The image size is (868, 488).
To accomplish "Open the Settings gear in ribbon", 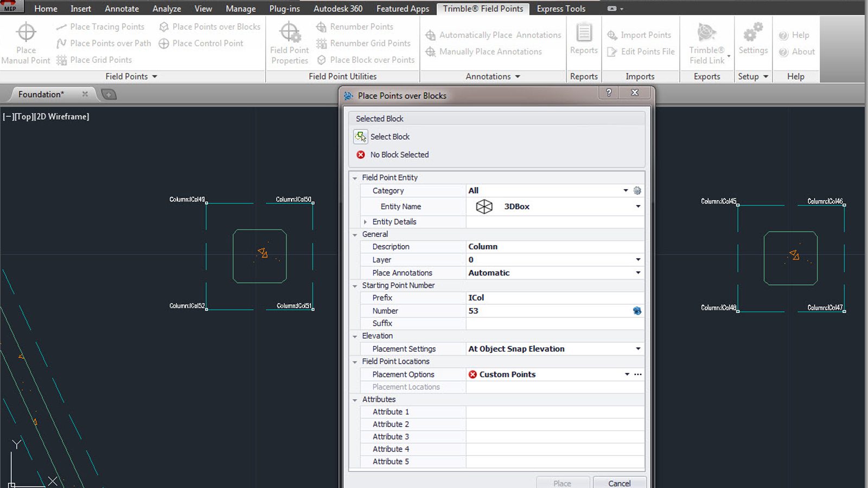I will pos(753,33).
